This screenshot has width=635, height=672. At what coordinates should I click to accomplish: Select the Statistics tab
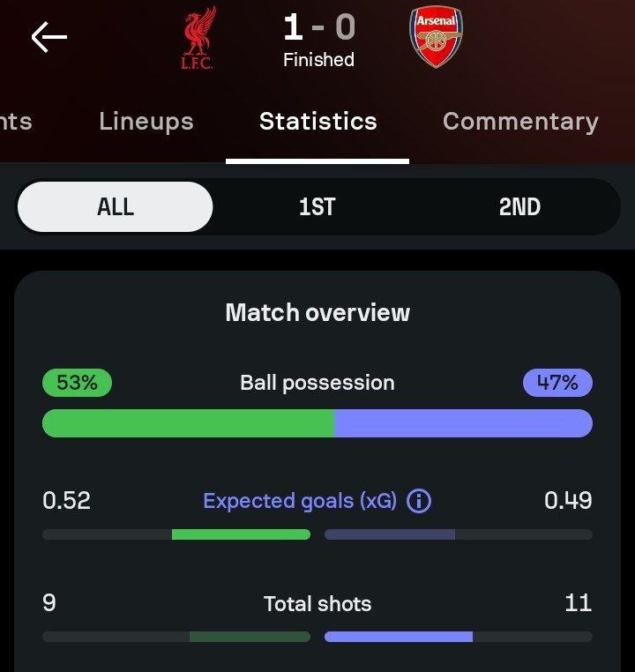317,122
